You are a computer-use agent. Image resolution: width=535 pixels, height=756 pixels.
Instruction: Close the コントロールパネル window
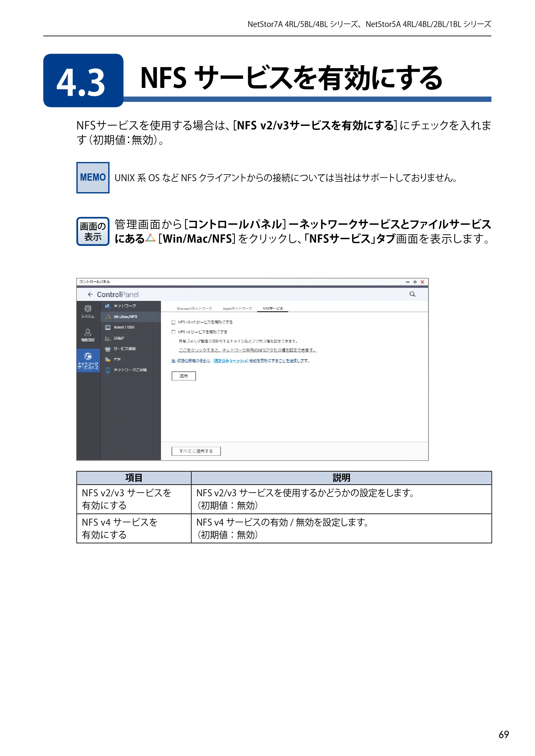(422, 282)
